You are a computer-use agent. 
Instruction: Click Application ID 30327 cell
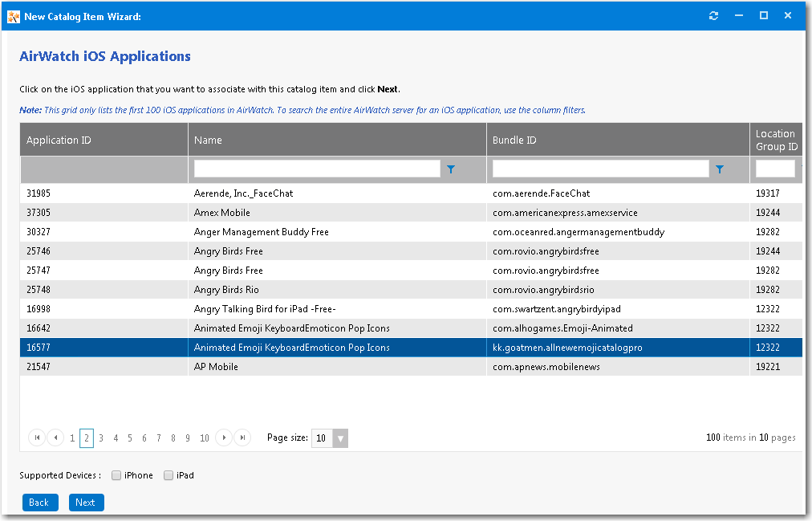click(39, 231)
